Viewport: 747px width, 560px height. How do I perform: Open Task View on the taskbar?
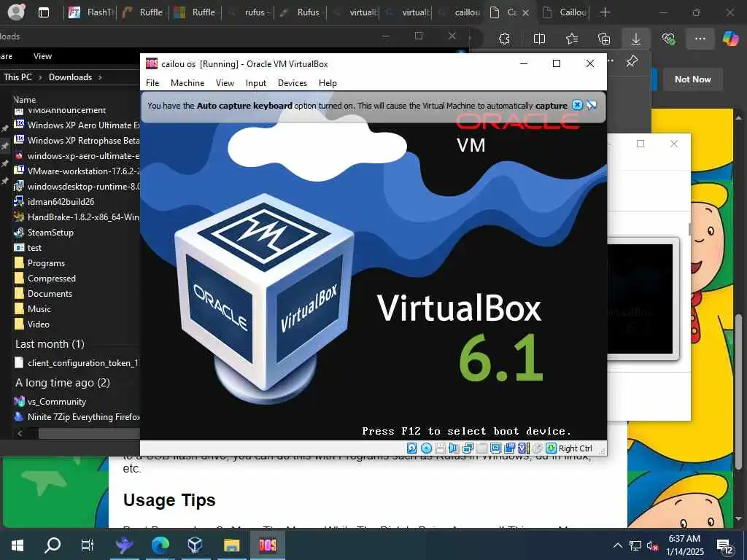tap(88, 545)
